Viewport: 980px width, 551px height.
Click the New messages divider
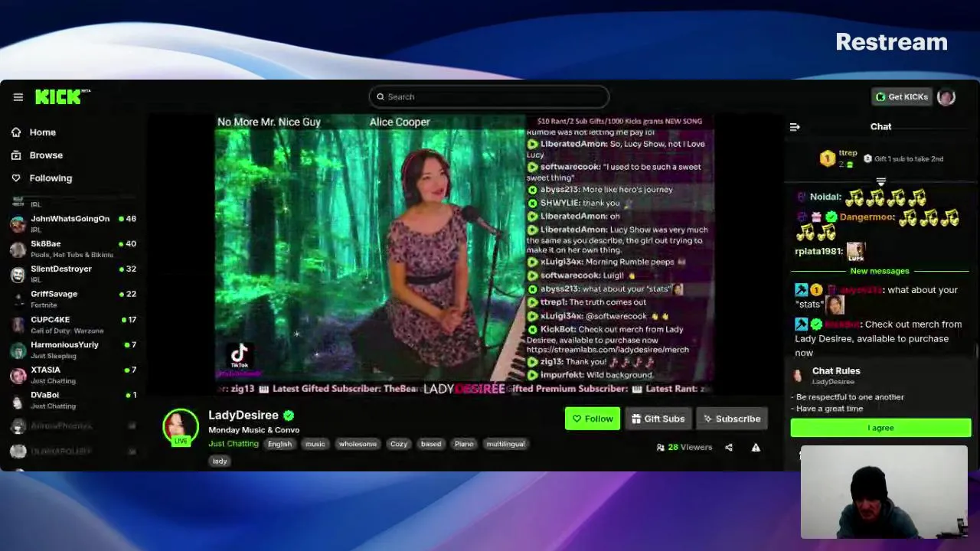[880, 271]
